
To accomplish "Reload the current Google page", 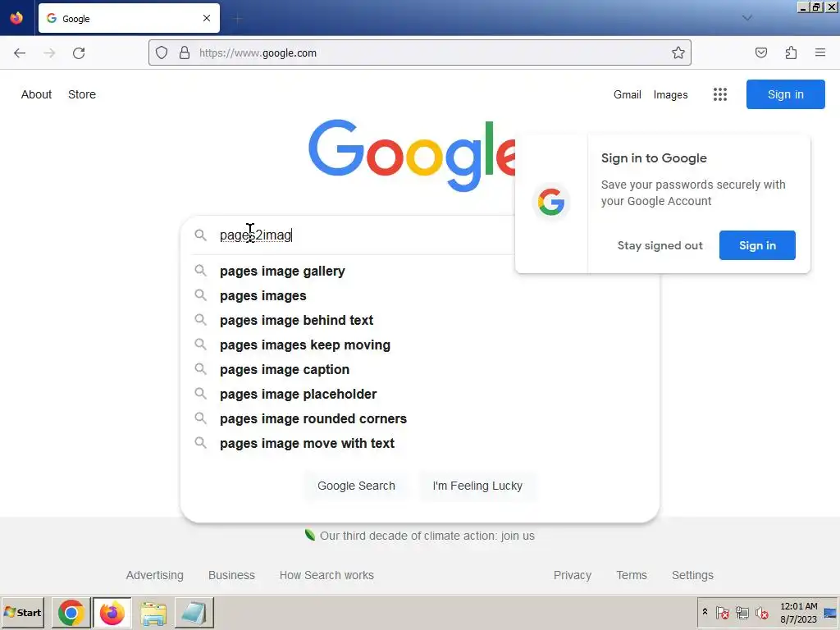I will coord(79,53).
